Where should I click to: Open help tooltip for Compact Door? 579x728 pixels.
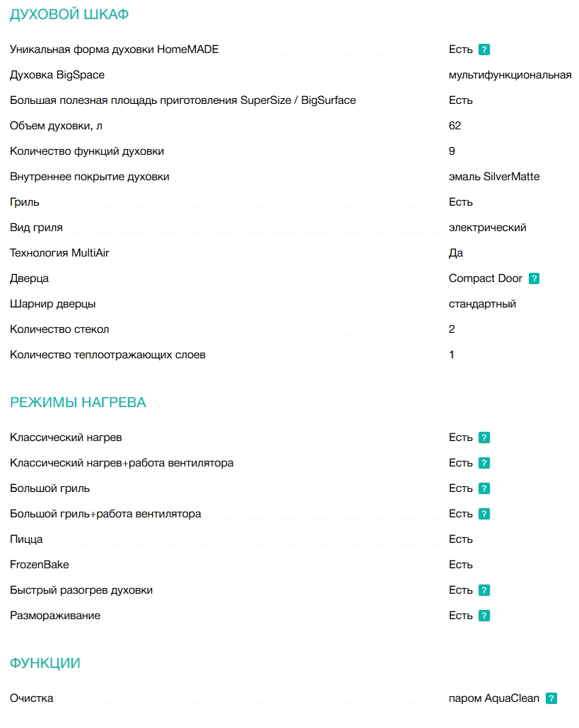click(534, 278)
